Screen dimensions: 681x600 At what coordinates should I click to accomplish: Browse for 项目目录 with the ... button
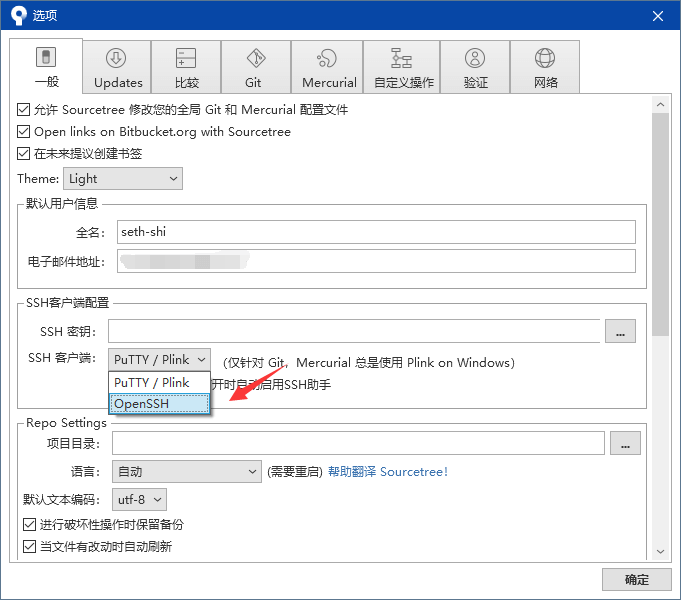click(x=625, y=443)
